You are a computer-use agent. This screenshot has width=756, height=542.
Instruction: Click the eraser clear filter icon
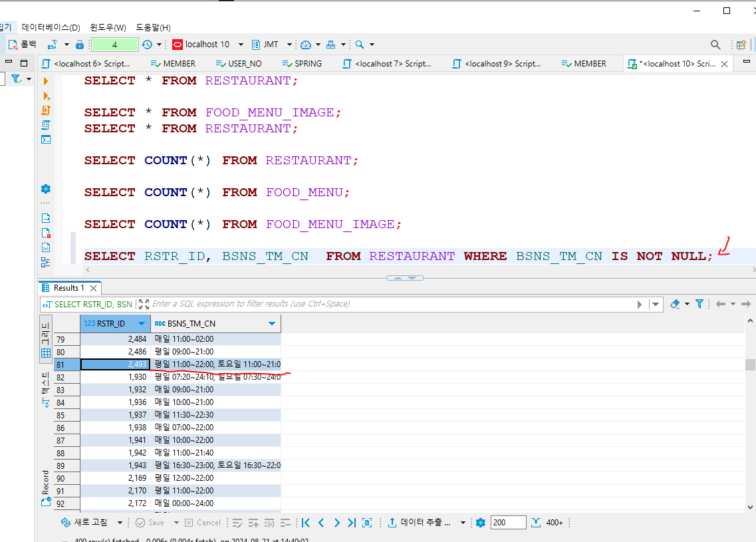click(x=675, y=304)
